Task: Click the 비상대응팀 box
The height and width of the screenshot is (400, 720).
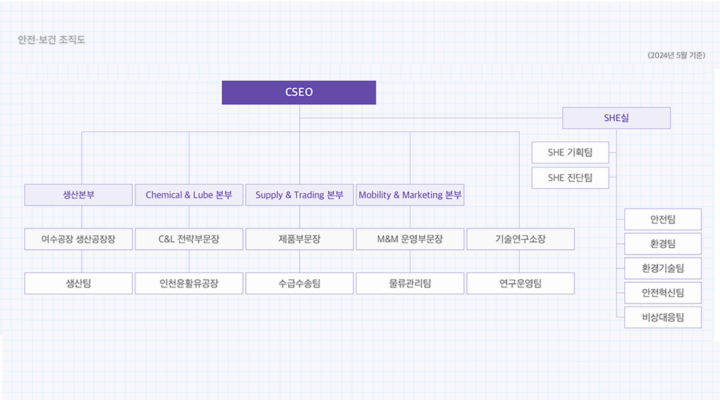Action: (x=662, y=317)
